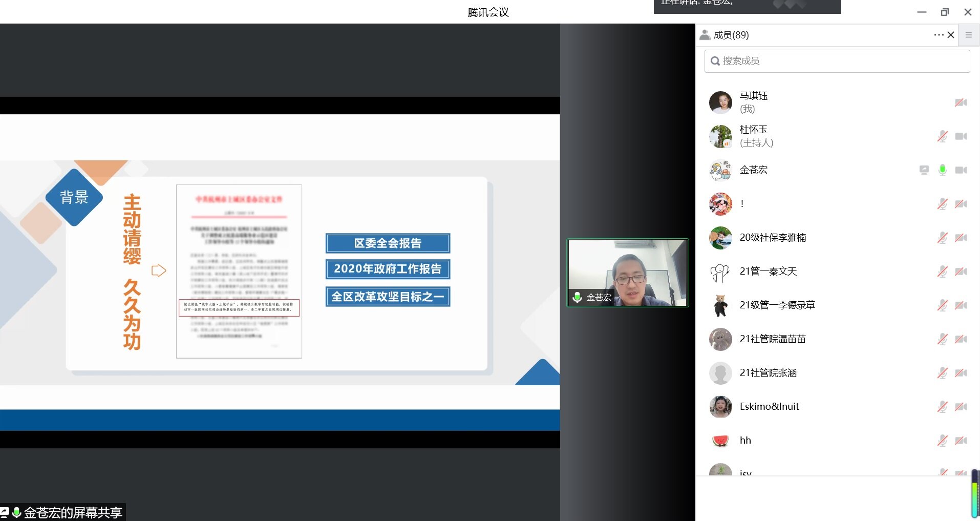This screenshot has width=980, height=521.
Task: Click the microphone icon in 金苍宏's video tile
Action: (577, 297)
